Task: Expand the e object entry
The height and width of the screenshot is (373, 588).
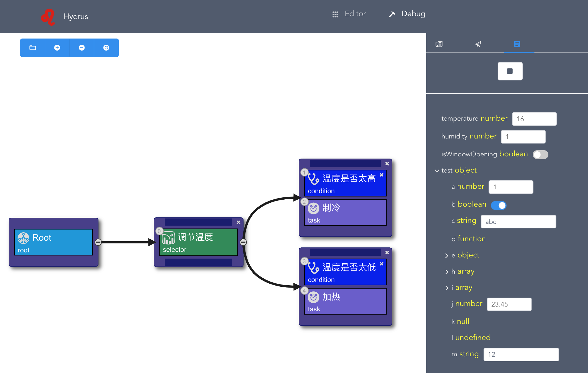Action: point(447,255)
